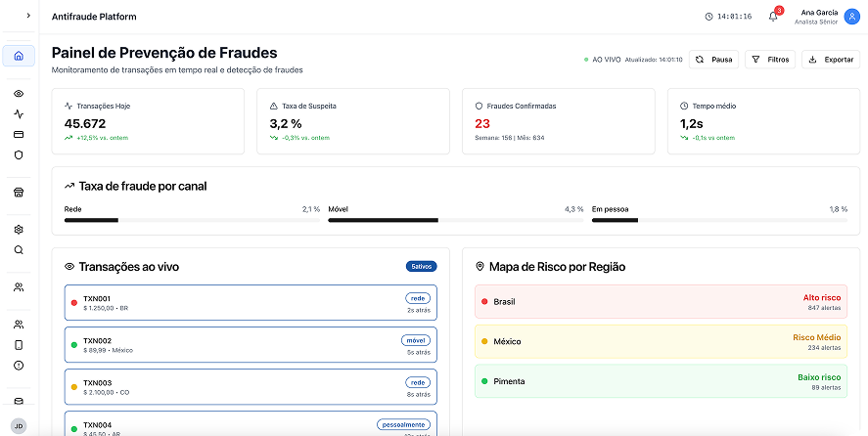Click the Home icon in the sidebar
This screenshot has width=868, height=436.
(x=19, y=56)
